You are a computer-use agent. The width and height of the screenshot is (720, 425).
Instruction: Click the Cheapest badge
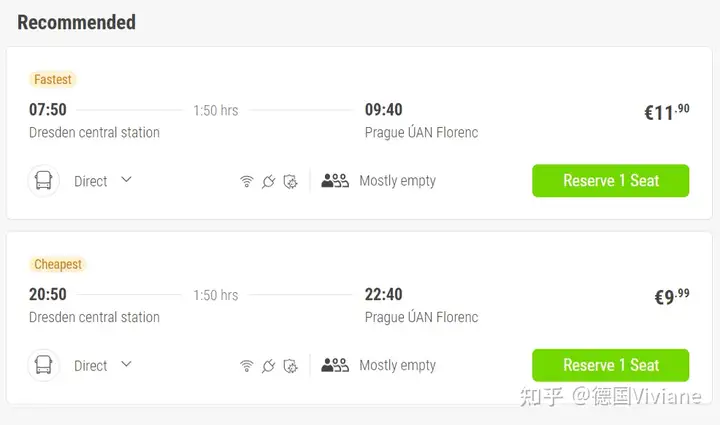point(58,264)
